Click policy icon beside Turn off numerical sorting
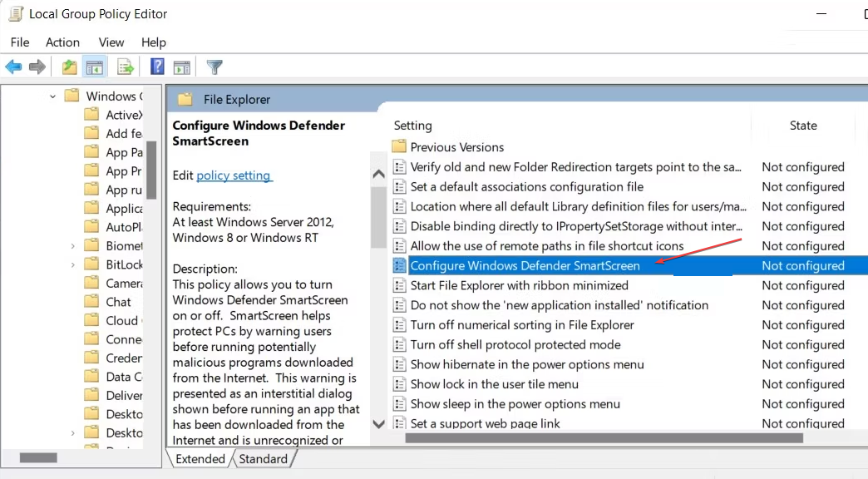Screen dimensions: 868x479 point(399,325)
